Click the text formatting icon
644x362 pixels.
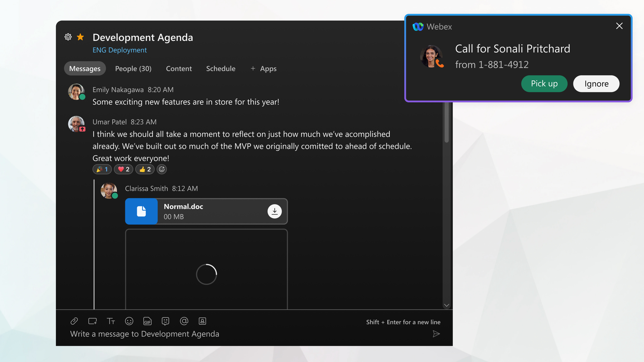click(111, 321)
